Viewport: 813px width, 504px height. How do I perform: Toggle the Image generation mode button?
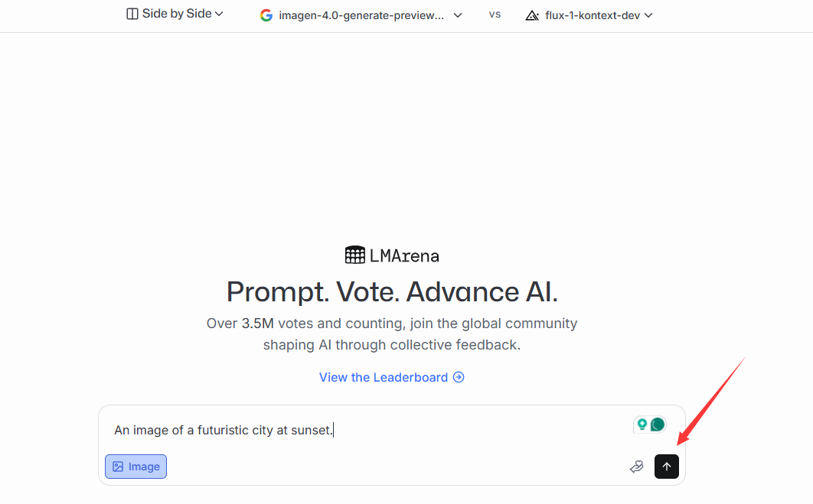135,467
